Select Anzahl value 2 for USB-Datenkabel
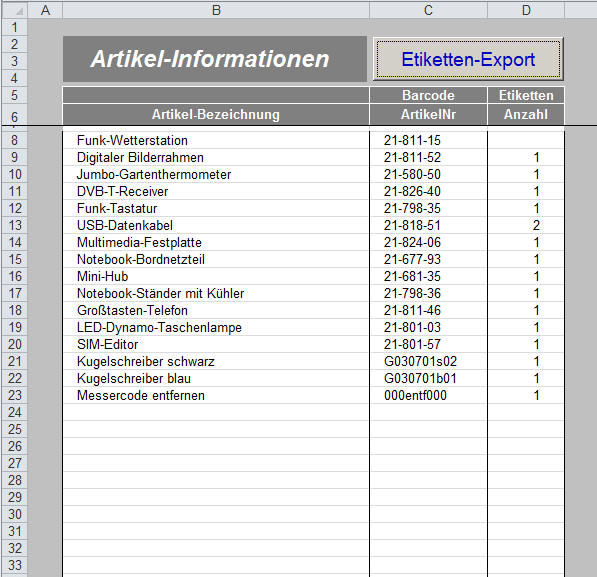This screenshot has width=597, height=577. click(526, 225)
